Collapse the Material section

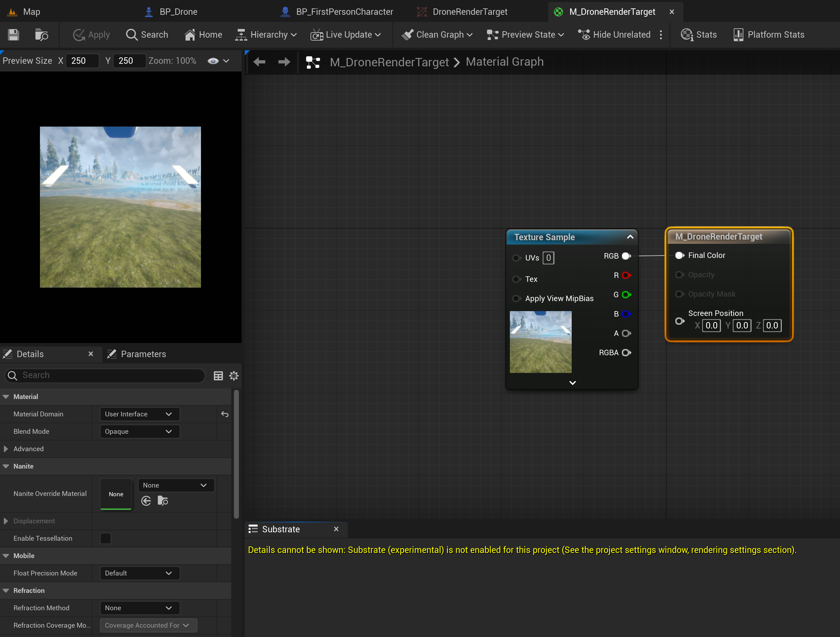click(x=6, y=396)
